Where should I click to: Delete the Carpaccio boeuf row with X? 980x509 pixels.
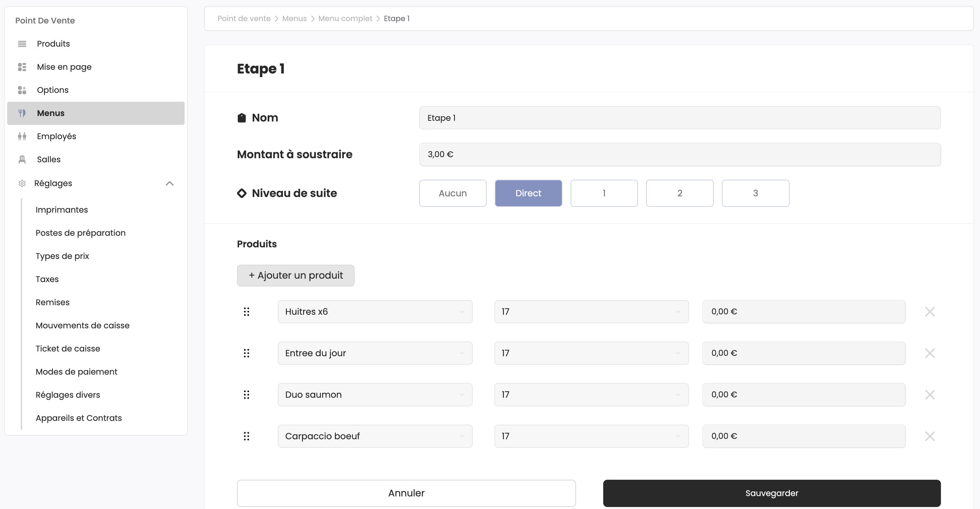pyautogui.click(x=929, y=436)
